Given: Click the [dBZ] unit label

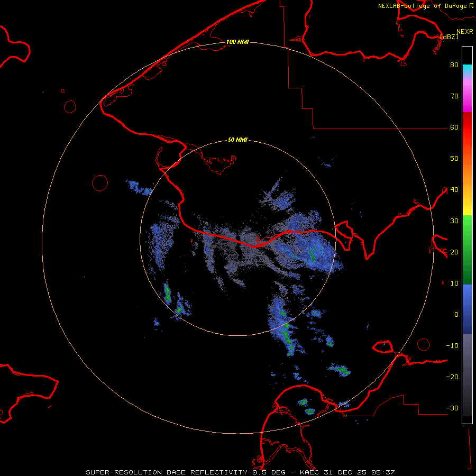Looking at the screenshot, I should pos(449,36).
